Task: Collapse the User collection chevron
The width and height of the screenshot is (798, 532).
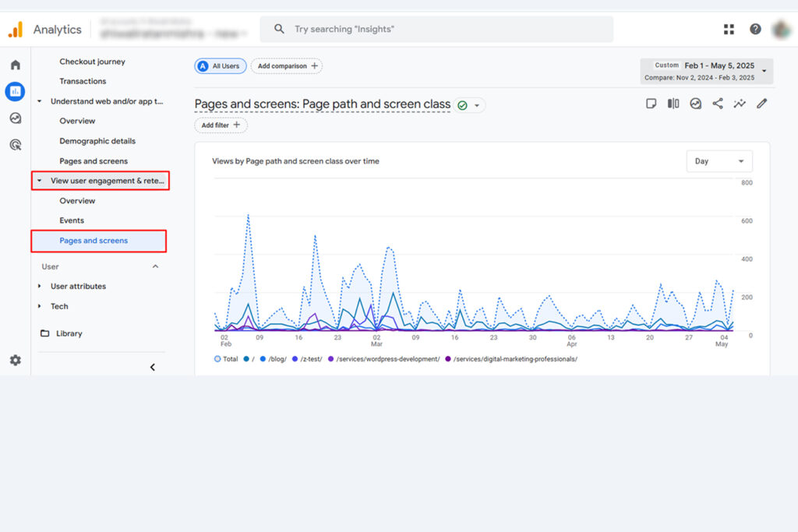Action: (155, 266)
